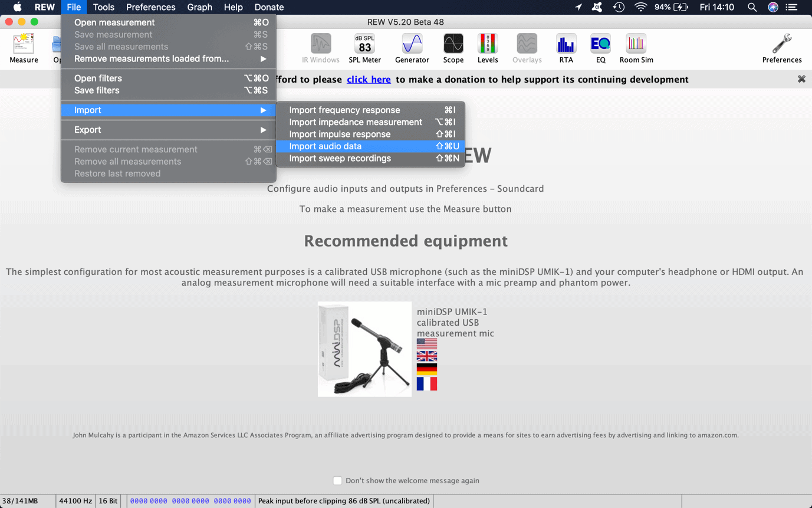812x508 pixels.
Task: Check "Don't show the welcome message again"
Action: point(337,481)
